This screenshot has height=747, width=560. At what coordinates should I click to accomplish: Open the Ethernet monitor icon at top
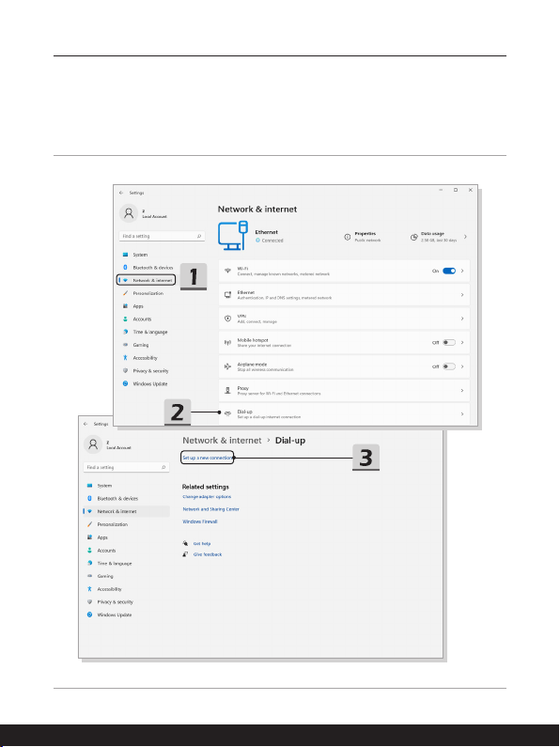click(x=233, y=235)
